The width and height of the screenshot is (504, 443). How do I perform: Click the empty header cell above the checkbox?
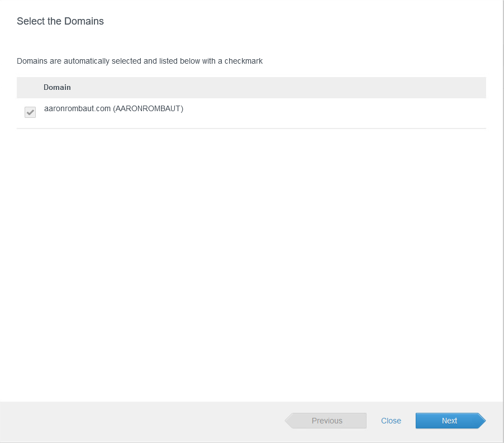pos(30,88)
